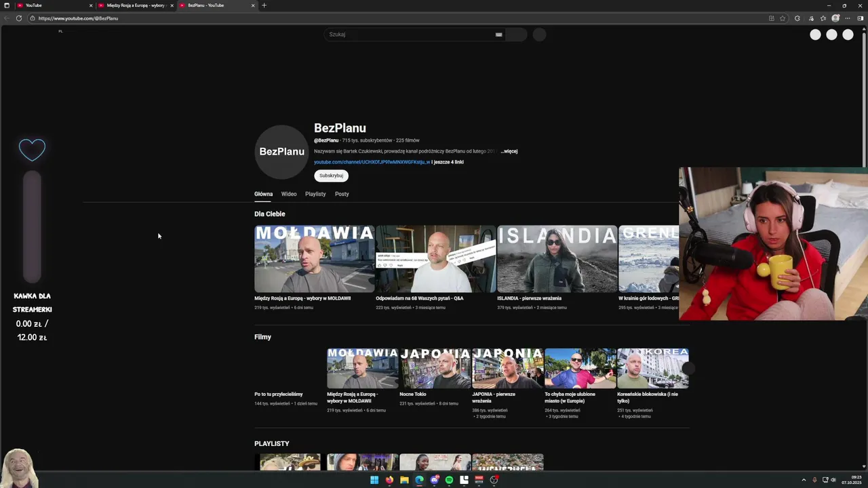Click Filmy section heading
Viewport: 868px width, 488px height.
point(262,337)
